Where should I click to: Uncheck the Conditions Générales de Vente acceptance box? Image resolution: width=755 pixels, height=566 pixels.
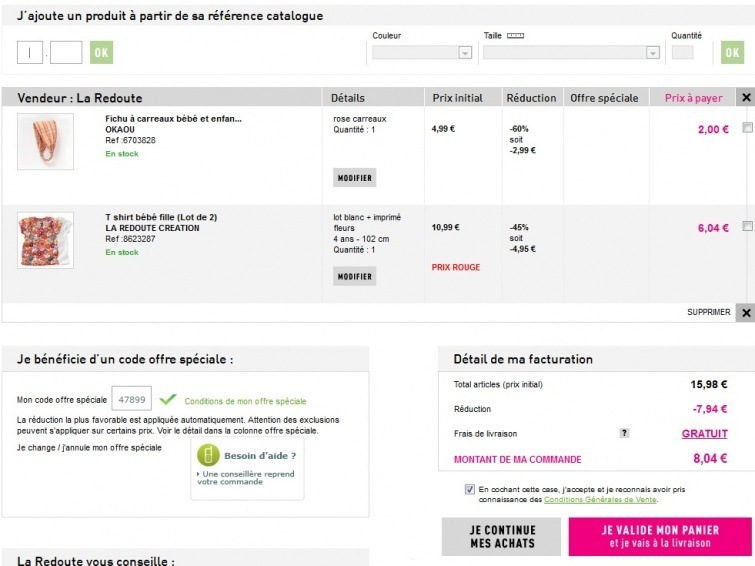[x=470, y=489]
